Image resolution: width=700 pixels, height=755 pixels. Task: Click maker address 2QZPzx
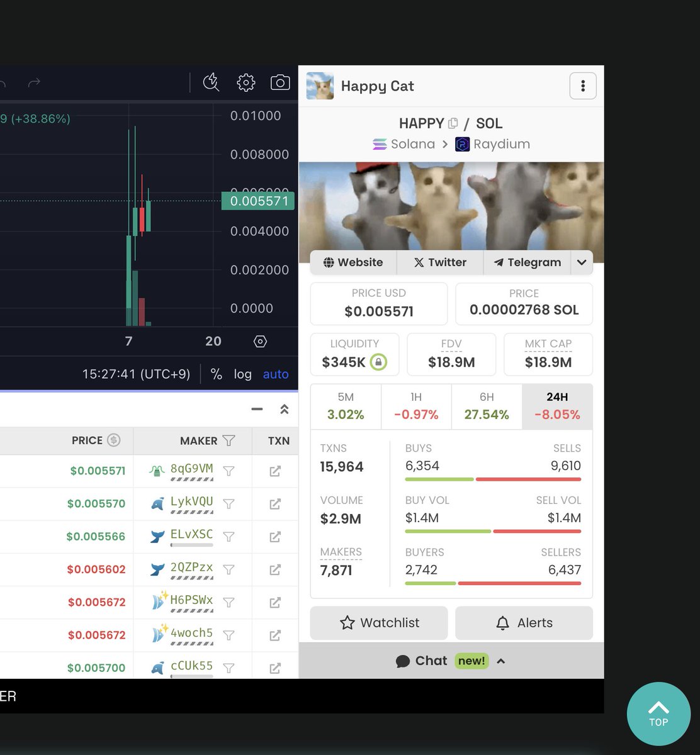(191, 567)
